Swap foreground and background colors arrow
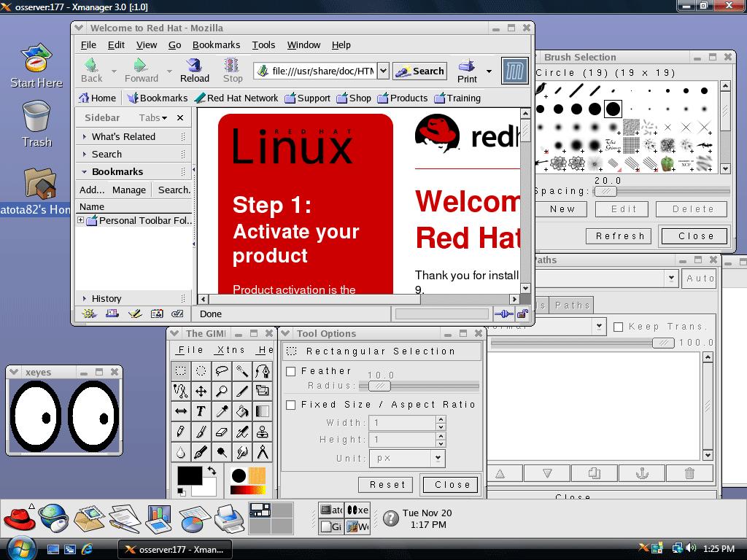This screenshot has width=747, height=560. tap(212, 470)
